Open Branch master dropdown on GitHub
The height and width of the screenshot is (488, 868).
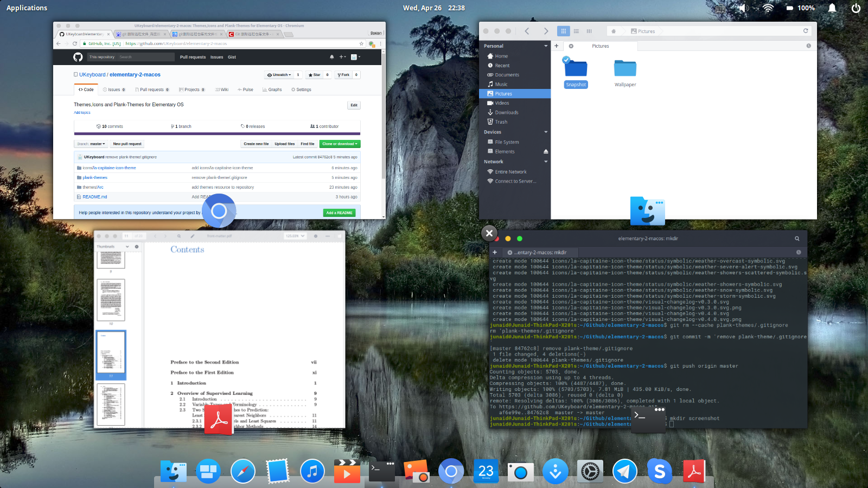coord(91,144)
